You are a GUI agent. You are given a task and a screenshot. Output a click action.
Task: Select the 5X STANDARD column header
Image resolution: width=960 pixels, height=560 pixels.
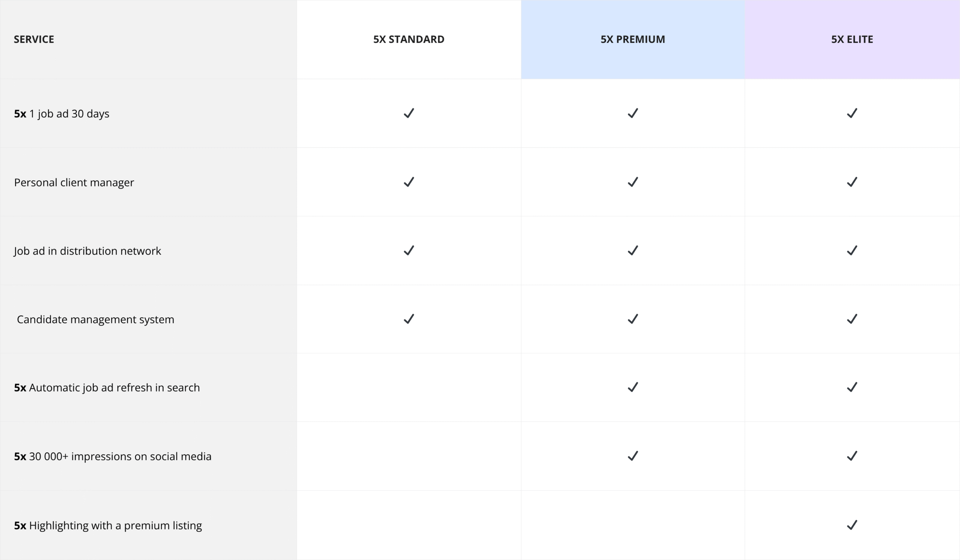[409, 39]
